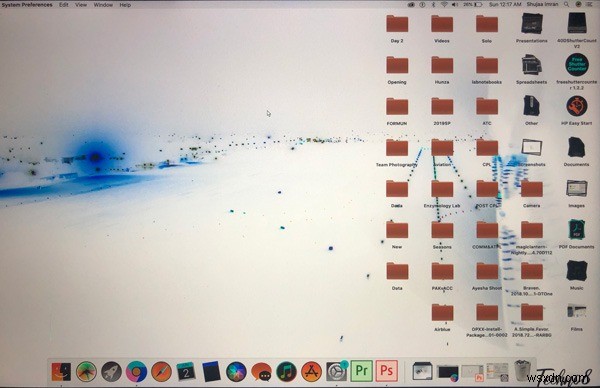This screenshot has width=600, height=388.
Task: Select the COMM&ATPL folder
Action: click(x=487, y=231)
